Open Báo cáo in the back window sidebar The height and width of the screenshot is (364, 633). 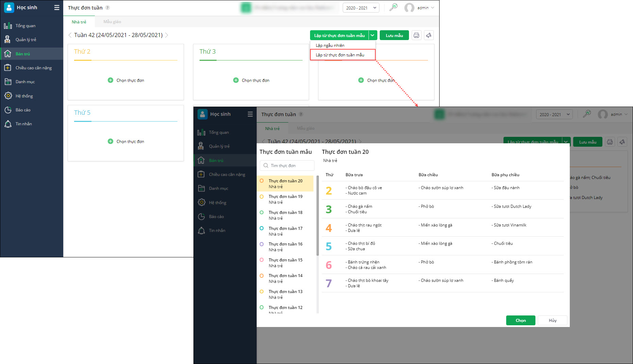[x=23, y=110]
